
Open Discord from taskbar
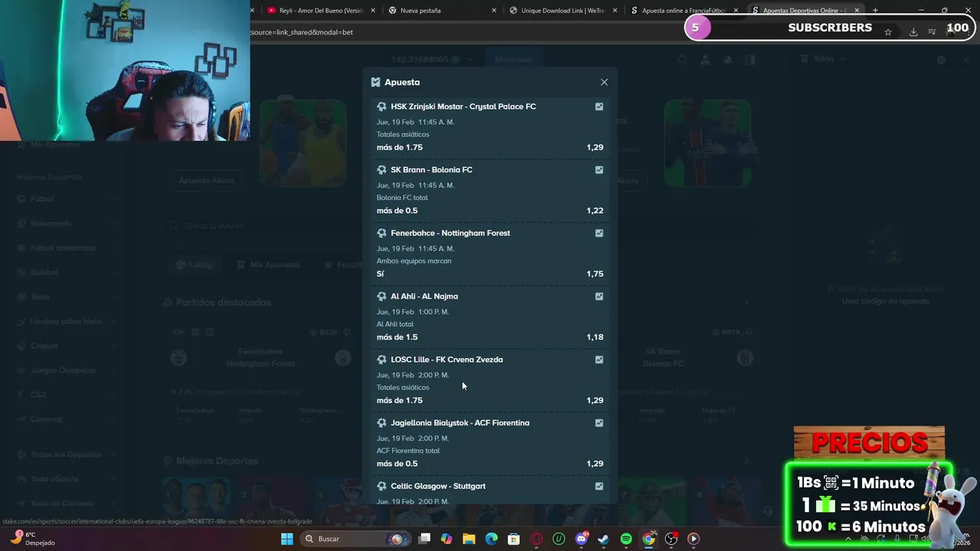click(581, 539)
